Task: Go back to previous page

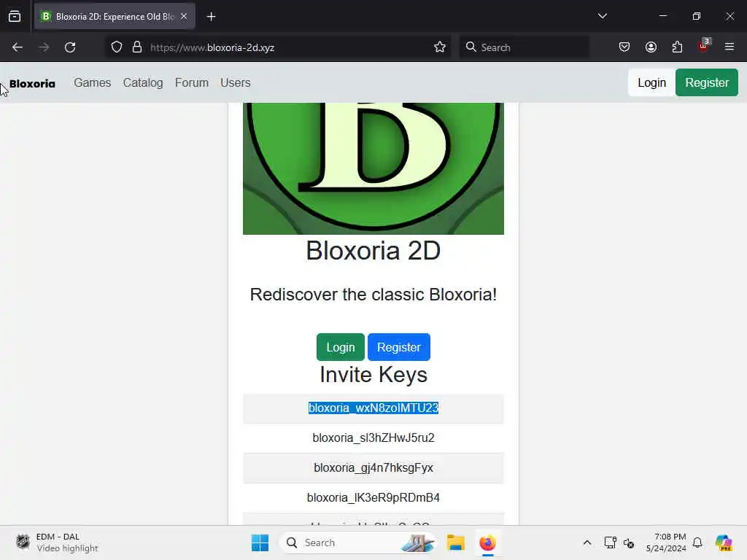Action: (18, 47)
